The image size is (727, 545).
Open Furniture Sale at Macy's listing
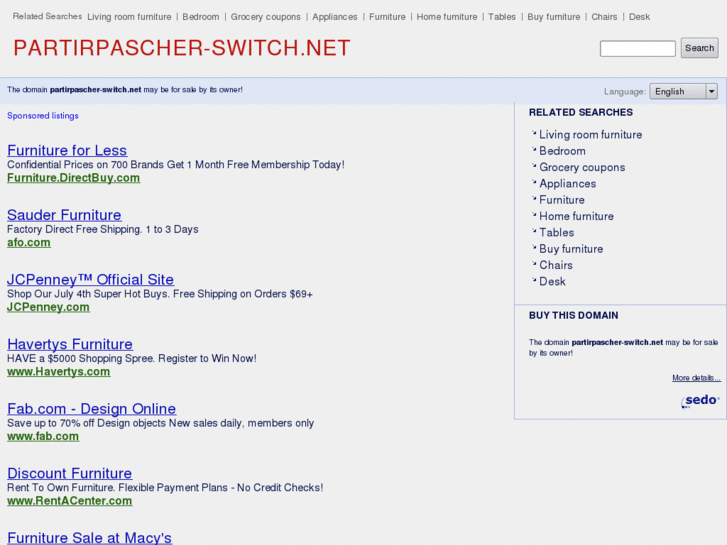[x=89, y=538]
